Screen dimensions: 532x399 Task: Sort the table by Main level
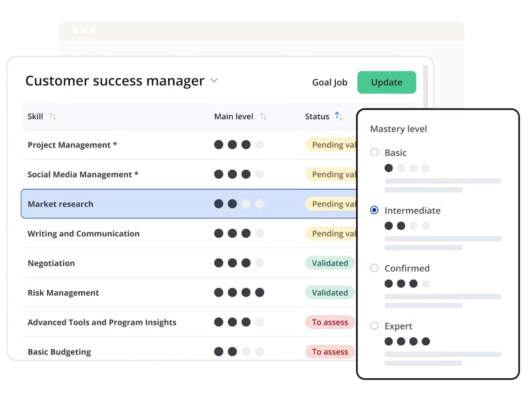coord(263,116)
